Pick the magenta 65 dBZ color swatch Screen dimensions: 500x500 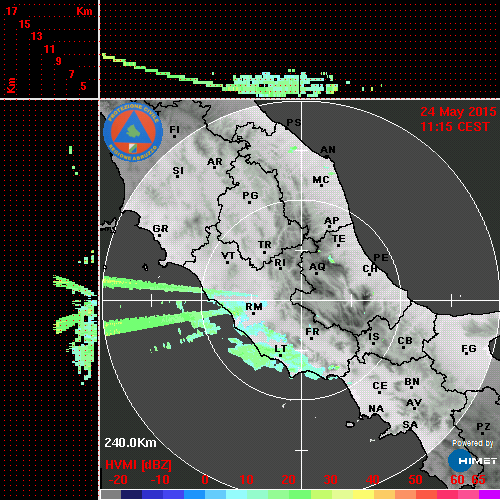[489, 494]
